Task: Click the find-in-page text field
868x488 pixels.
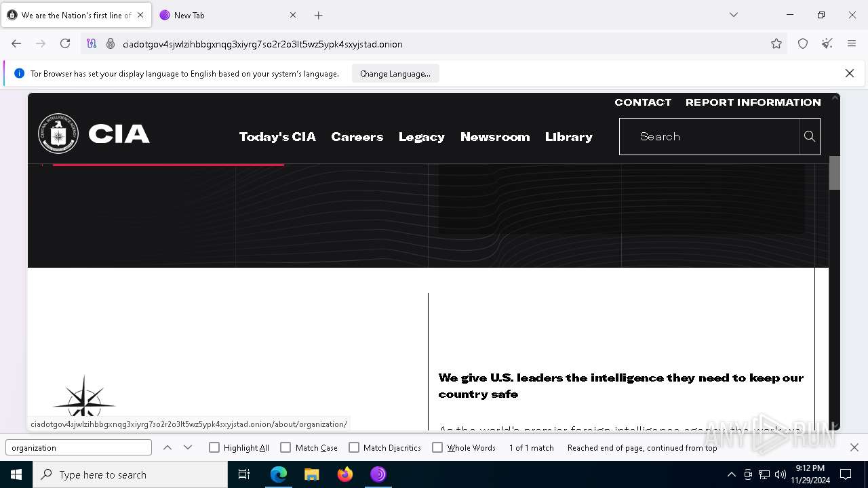Action: (79, 447)
